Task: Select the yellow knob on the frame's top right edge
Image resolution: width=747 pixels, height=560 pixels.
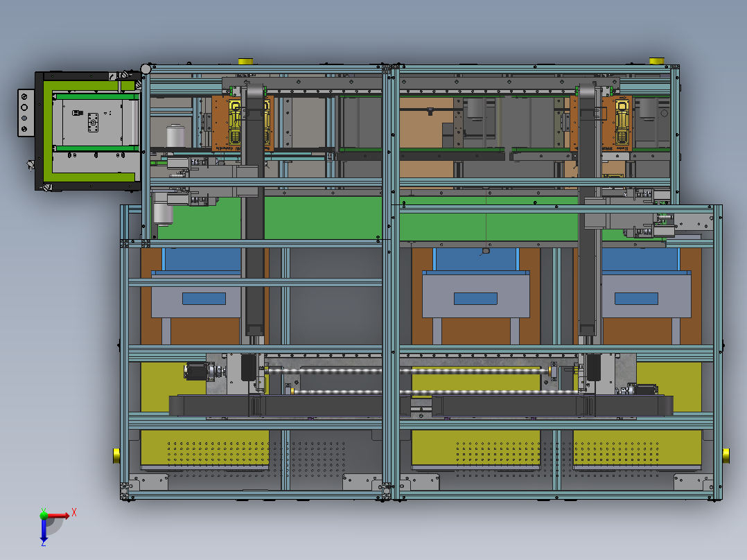Action: point(656,61)
